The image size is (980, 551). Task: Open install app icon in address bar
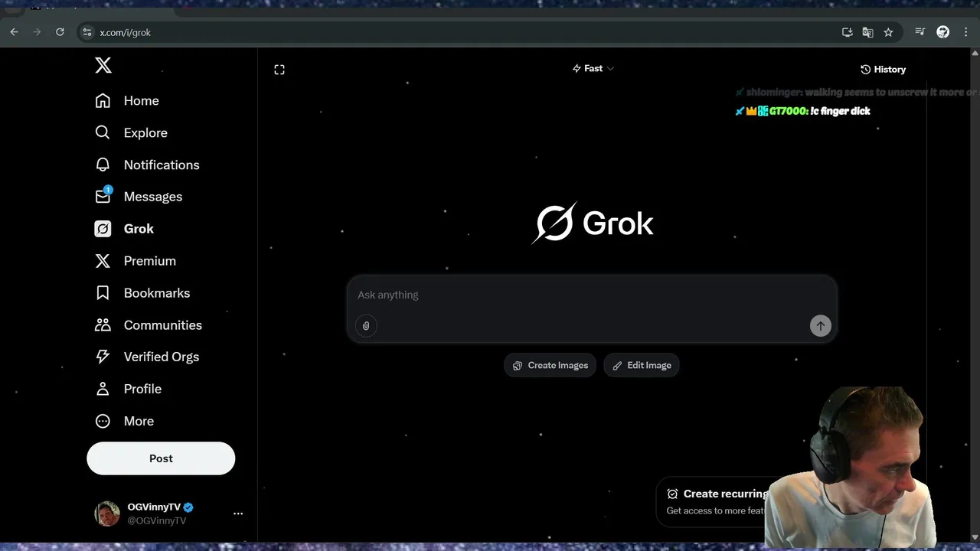tap(847, 32)
